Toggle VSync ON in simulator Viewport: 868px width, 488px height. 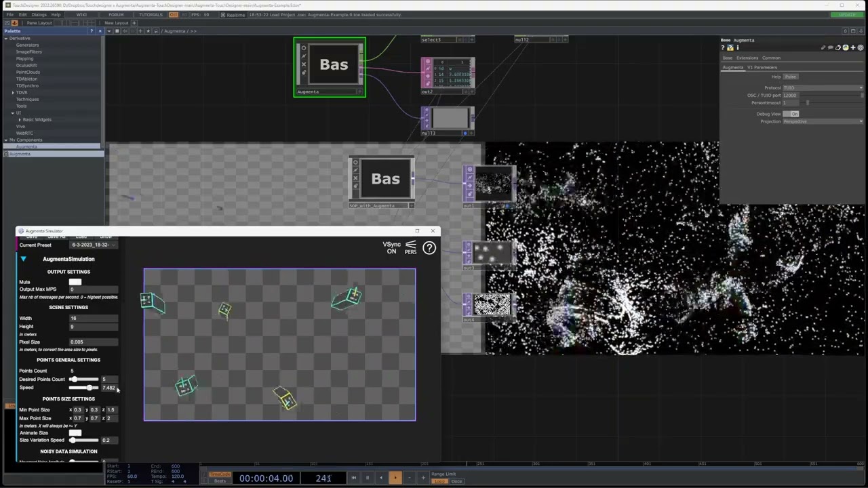point(391,248)
